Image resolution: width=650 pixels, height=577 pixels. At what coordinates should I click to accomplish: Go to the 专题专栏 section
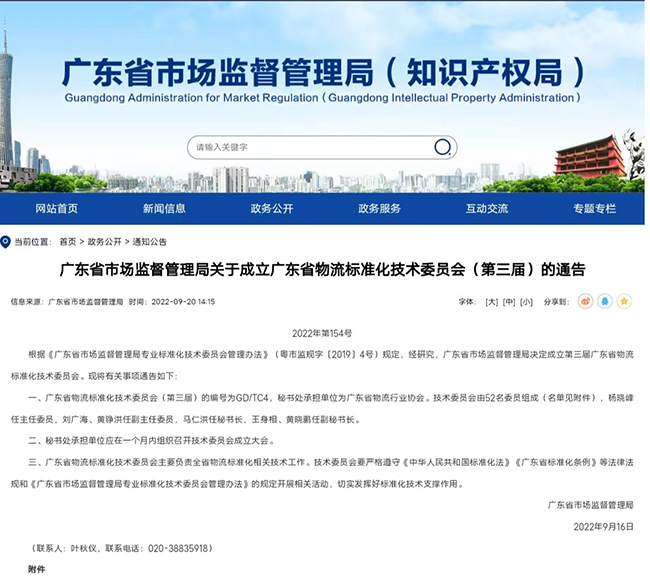click(x=594, y=208)
